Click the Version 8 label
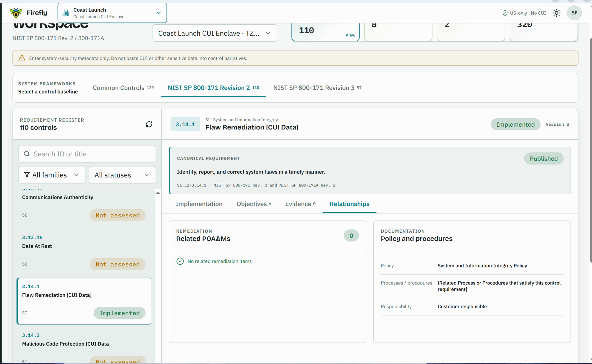This screenshot has height=364, width=592. tap(557, 124)
